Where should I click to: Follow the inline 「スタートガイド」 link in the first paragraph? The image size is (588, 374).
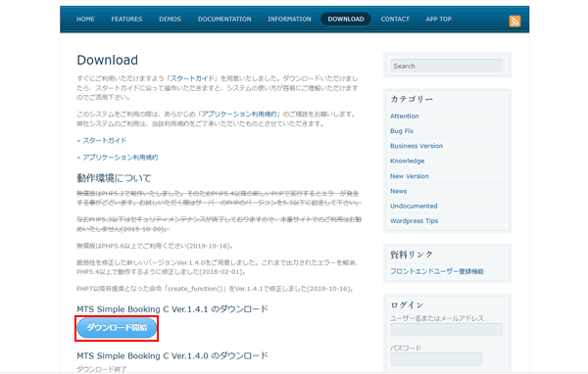[x=192, y=78]
